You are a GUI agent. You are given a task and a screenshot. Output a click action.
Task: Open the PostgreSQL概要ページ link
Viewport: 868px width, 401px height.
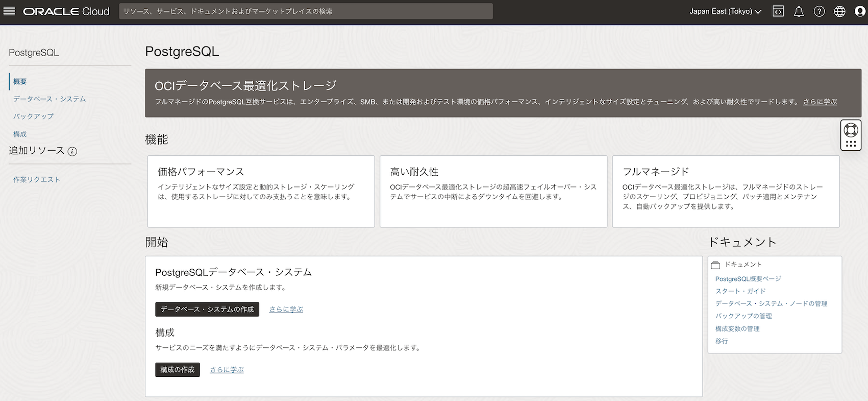tap(748, 279)
